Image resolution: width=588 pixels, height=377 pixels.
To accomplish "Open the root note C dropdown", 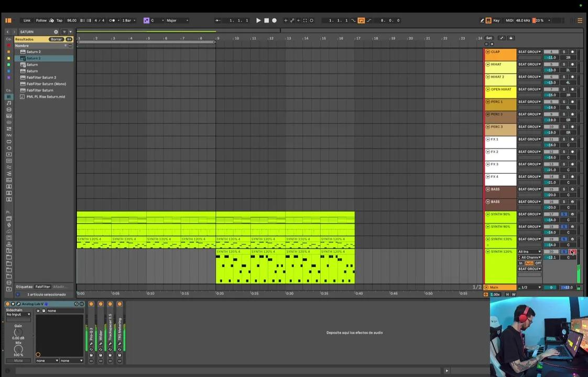I will point(157,20).
